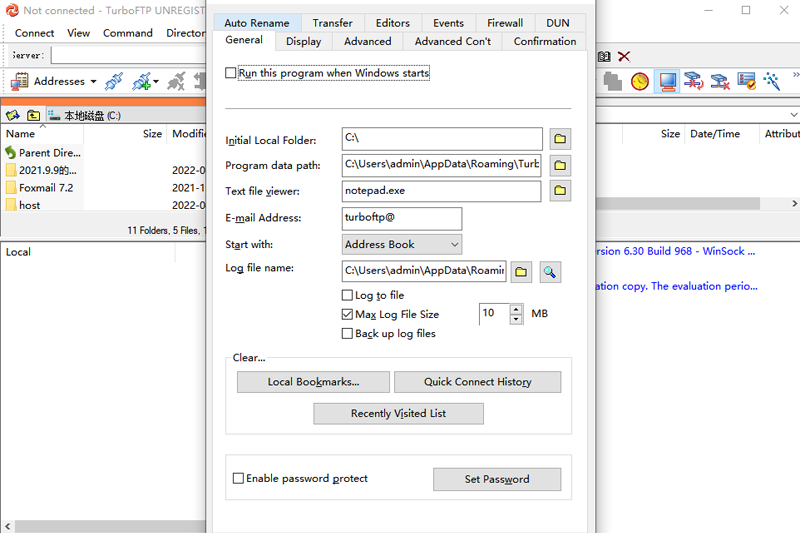Enable Run this program when Windows starts
The height and width of the screenshot is (533, 800).
click(231, 73)
